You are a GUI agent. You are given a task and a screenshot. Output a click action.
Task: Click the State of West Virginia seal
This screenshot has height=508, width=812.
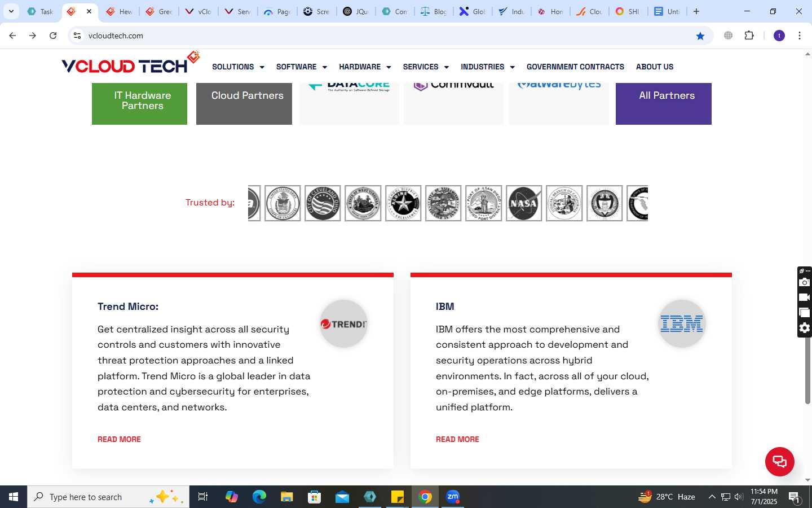tap(363, 203)
